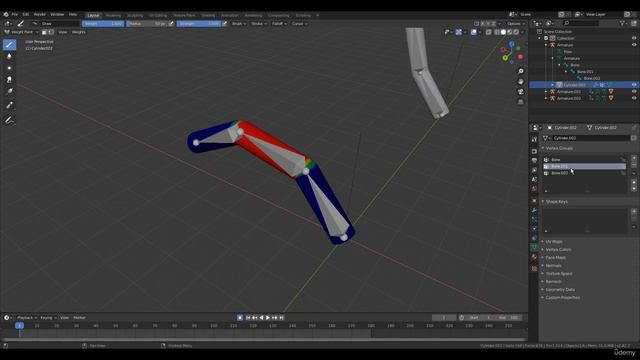Open the timeline Keying menu

(48, 318)
